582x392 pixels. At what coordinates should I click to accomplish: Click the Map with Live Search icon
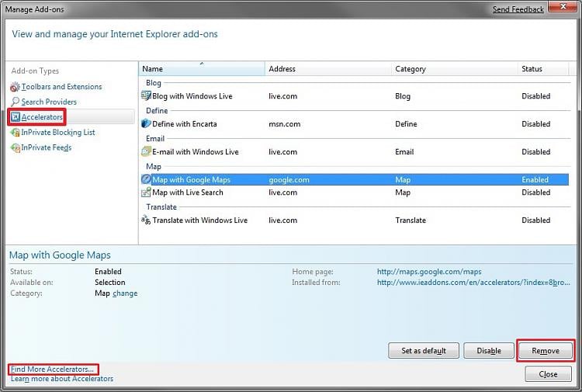point(146,193)
